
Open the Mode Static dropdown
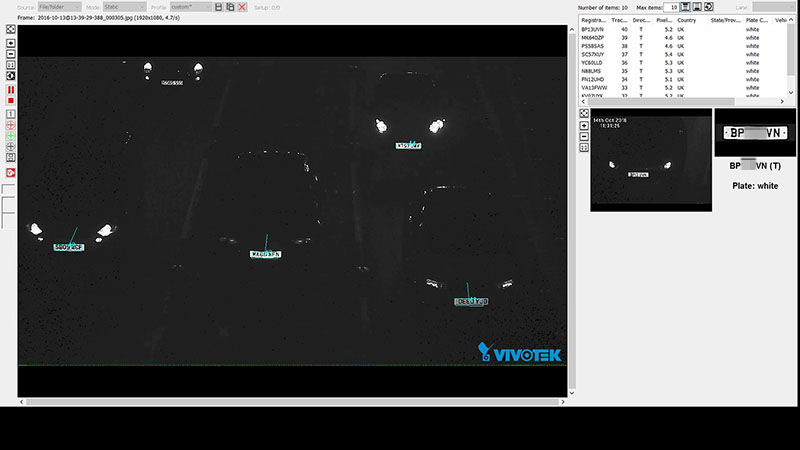124,7
